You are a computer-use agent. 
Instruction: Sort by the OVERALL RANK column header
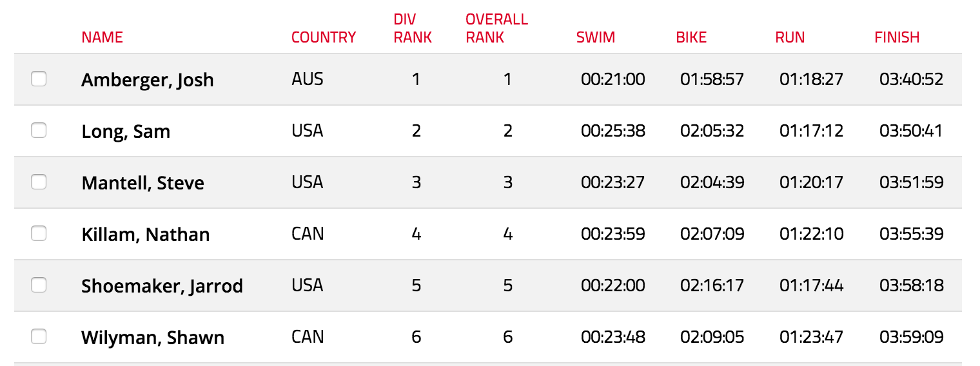[496, 28]
